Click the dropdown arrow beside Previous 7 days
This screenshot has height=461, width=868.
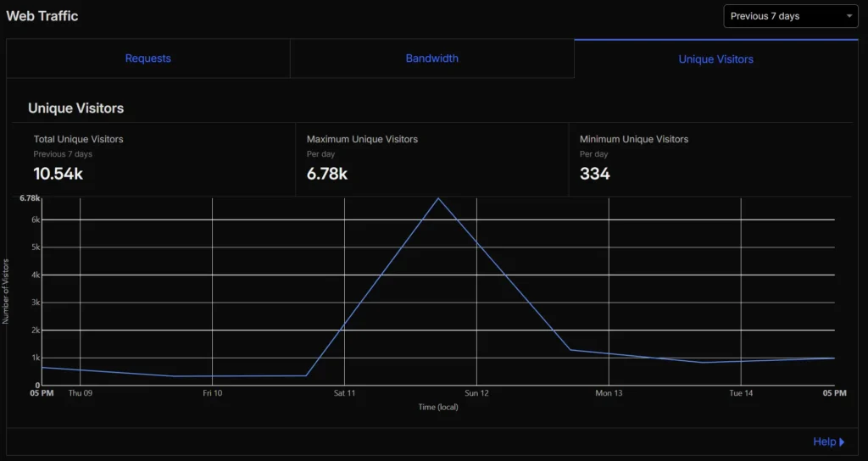(849, 16)
